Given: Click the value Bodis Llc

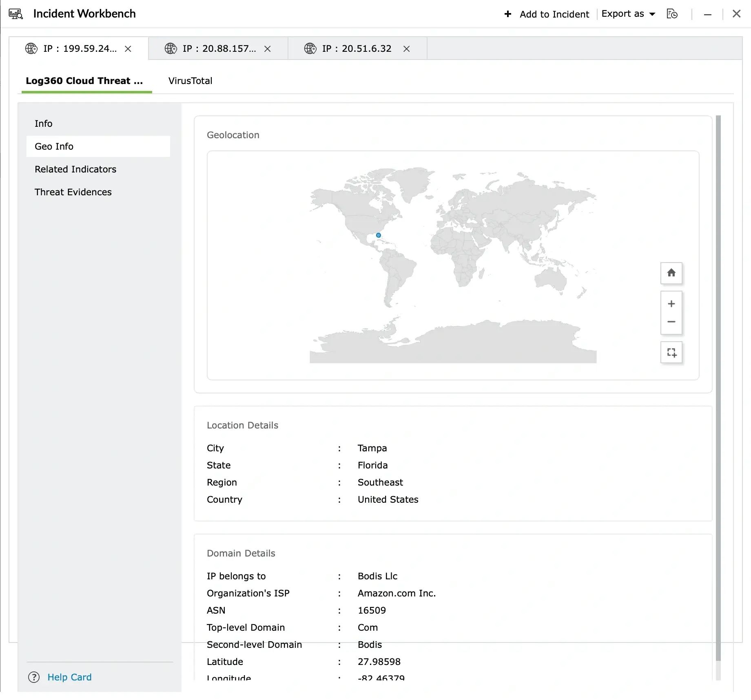Looking at the screenshot, I should click(377, 576).
